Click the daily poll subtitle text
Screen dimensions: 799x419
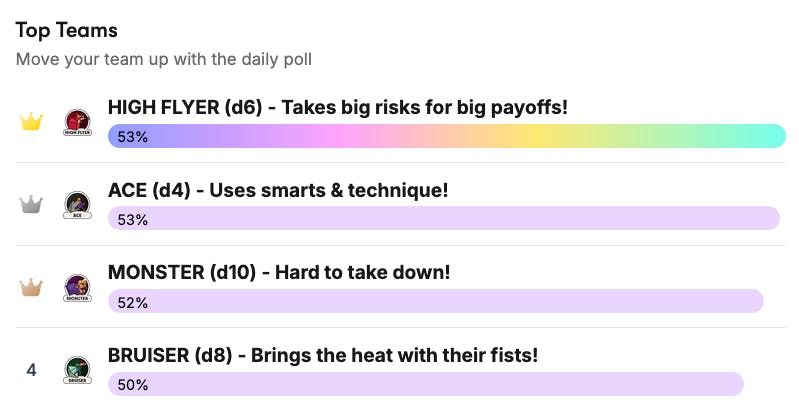(x=164, y=60)
